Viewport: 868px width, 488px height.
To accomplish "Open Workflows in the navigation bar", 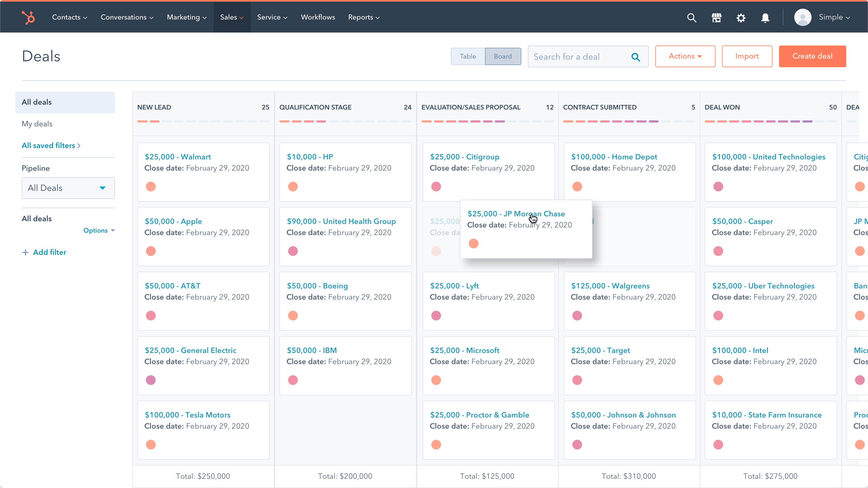I will 318,17.
